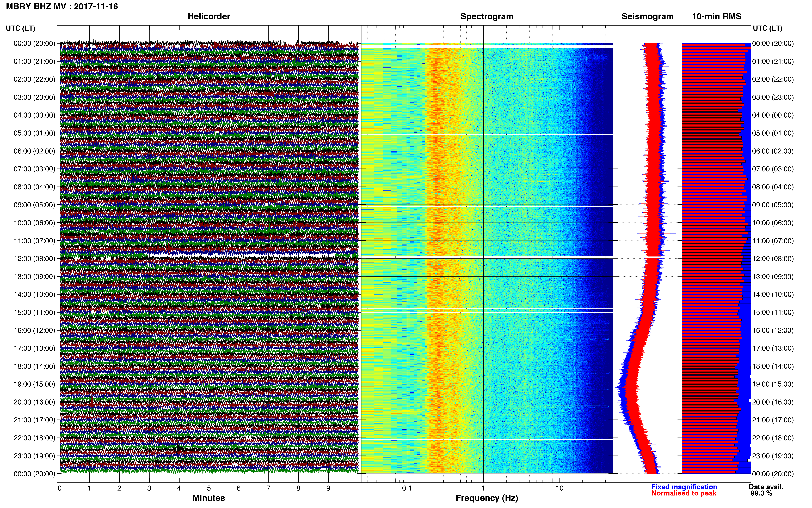This screenshot has width=812, height=508.
Task: Pick 09:00 (05:00) label beside the RMS panel
Action: [773, 205]
